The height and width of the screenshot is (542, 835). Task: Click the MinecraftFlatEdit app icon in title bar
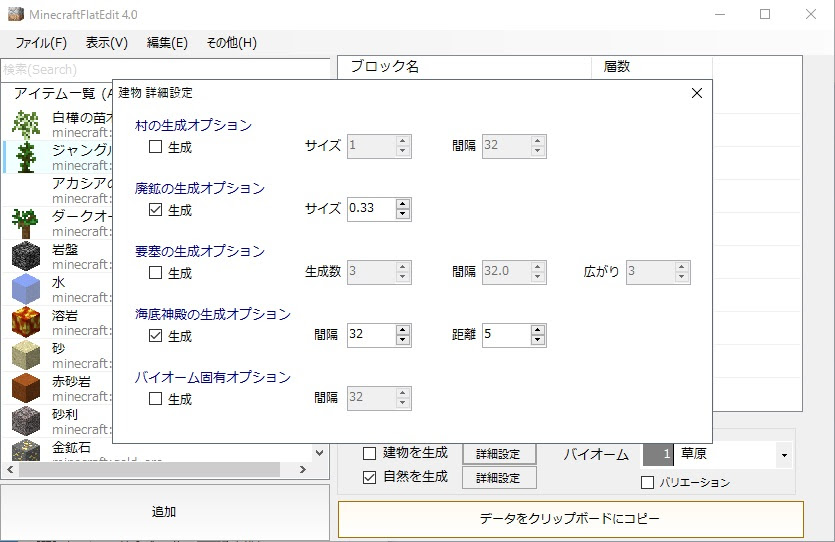click(x=16, y=14)
